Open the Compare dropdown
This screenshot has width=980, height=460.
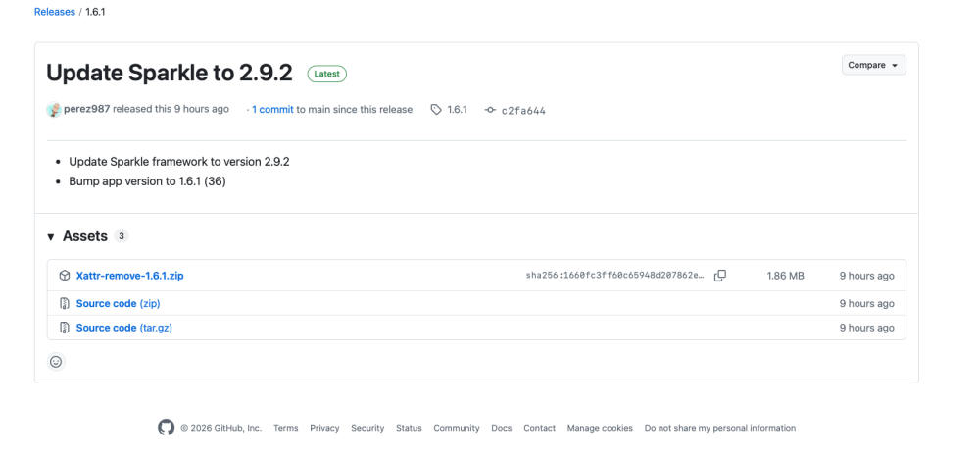pos(874,65)
